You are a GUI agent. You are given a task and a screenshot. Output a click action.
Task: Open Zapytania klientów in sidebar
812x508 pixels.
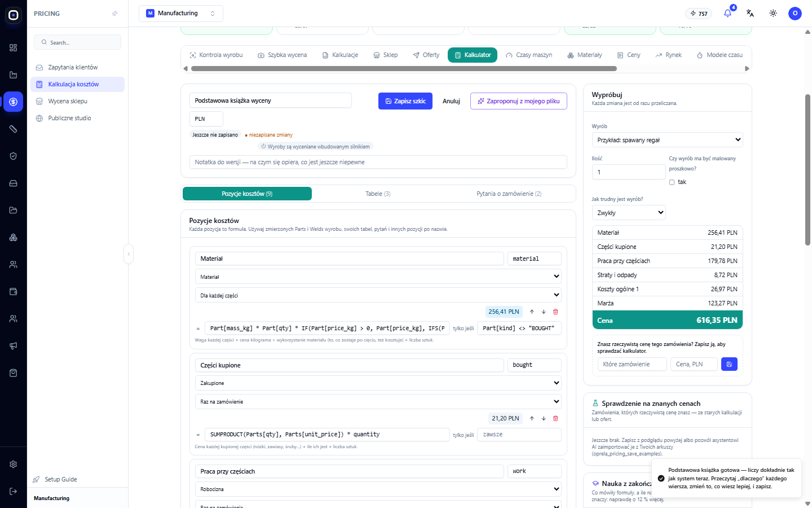77,67
